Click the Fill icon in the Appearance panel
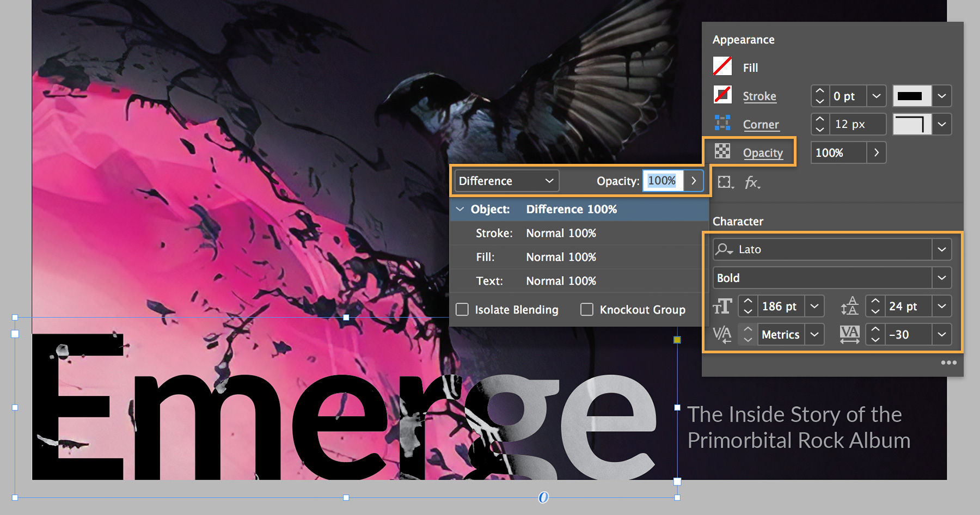The image size is (980, 515). click(722, 67)
